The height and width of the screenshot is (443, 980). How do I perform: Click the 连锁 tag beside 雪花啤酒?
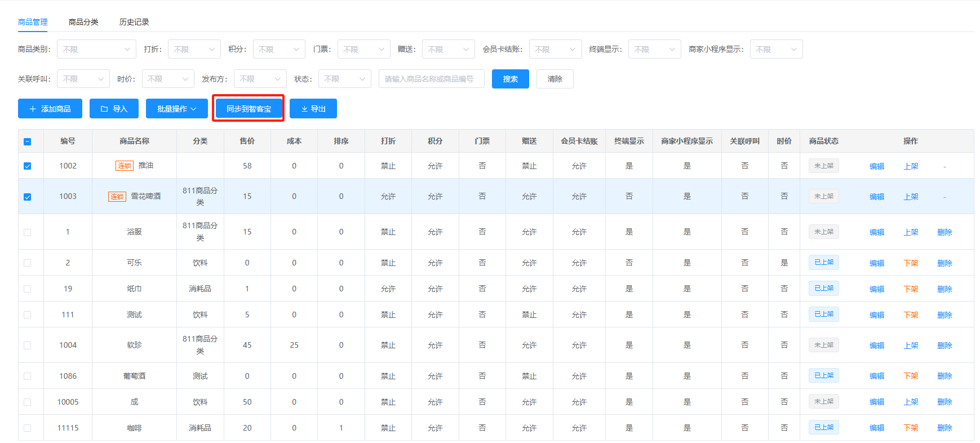(x=117, y=196)
